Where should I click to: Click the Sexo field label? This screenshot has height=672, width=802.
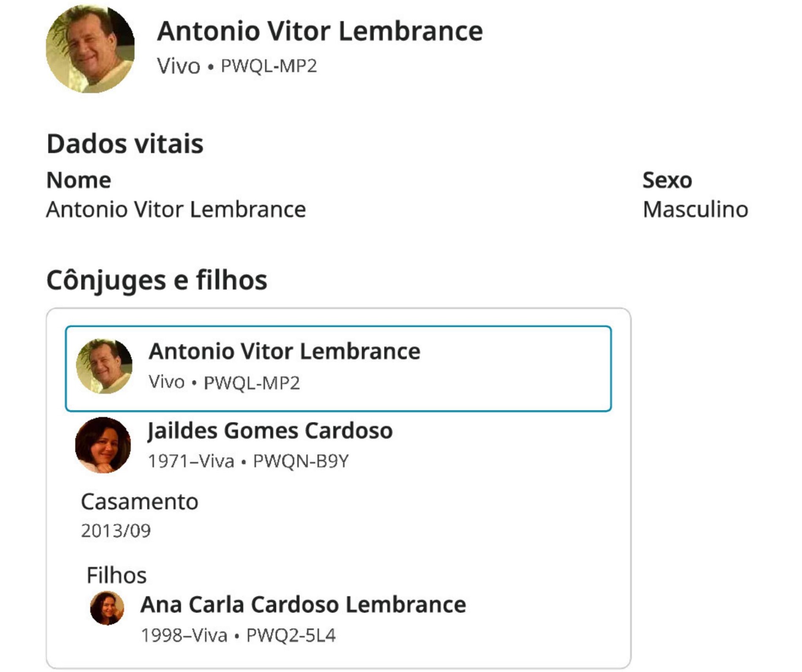tap(667, 180)
